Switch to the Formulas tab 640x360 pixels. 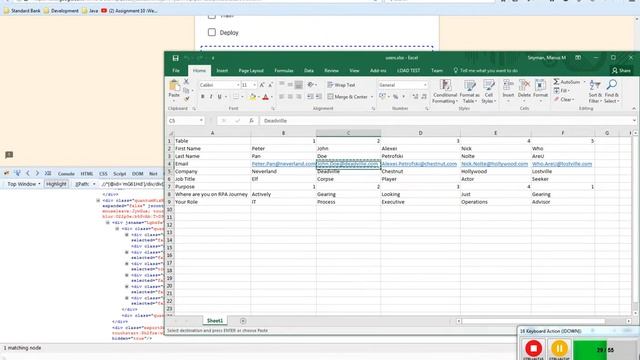(x=284, y=71)
